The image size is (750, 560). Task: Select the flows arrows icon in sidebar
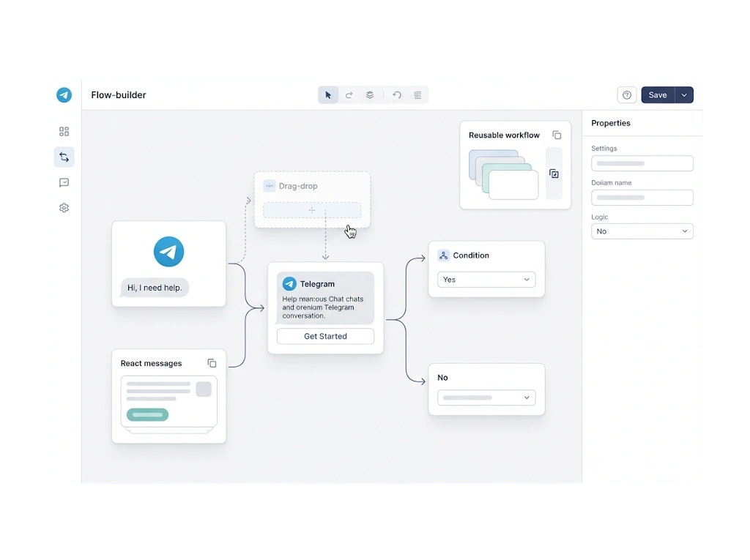point(64,157)
